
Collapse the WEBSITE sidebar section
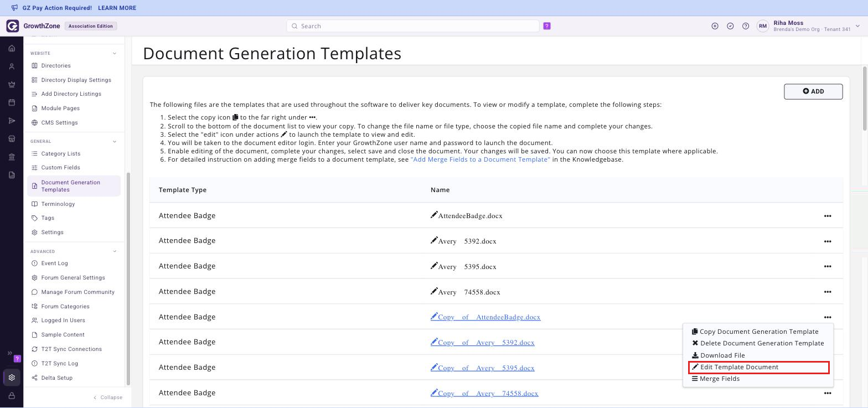click(115, 53)
